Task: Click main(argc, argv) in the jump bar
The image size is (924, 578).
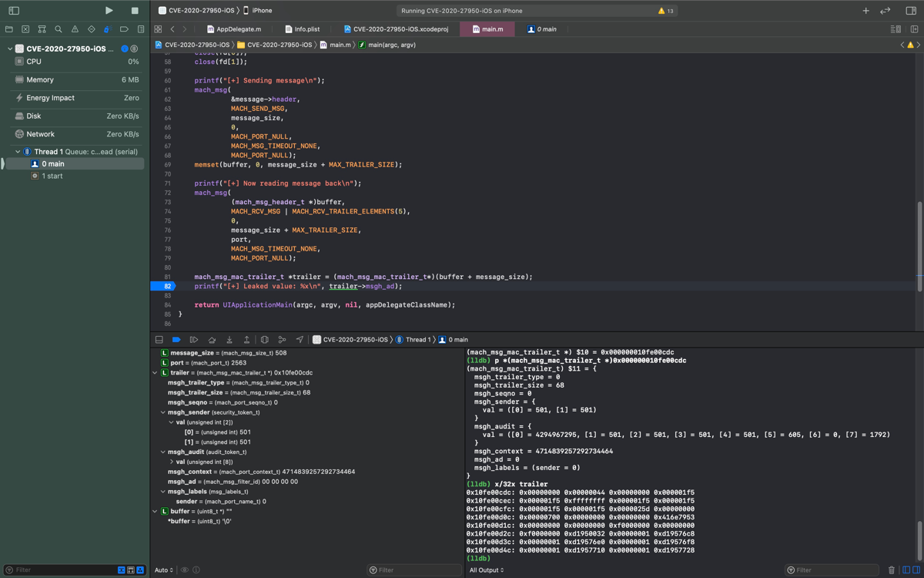Action: click(x=387, y=45)
